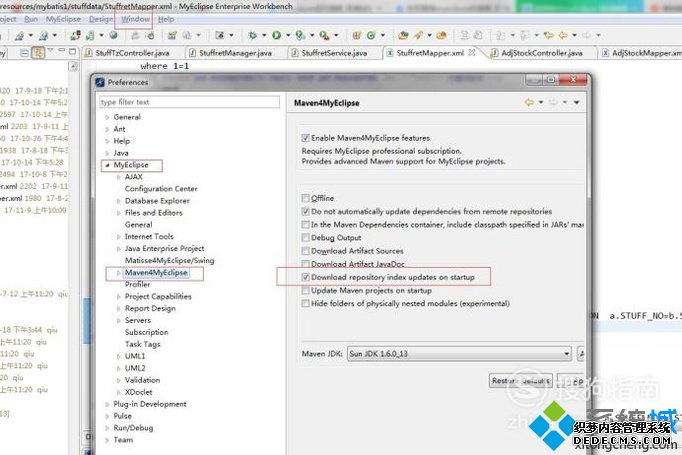This screenshot has width=682, height=455.
Task: Select Matisse4MyEclipse/Swing preference item
Action: [x=169, y=261]
